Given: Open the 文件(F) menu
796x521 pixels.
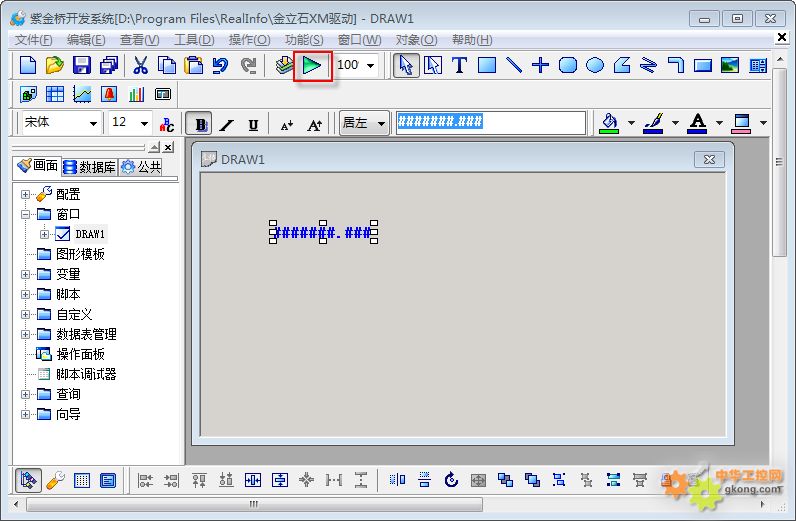Looking at the screenshot, I should (34, 40).
